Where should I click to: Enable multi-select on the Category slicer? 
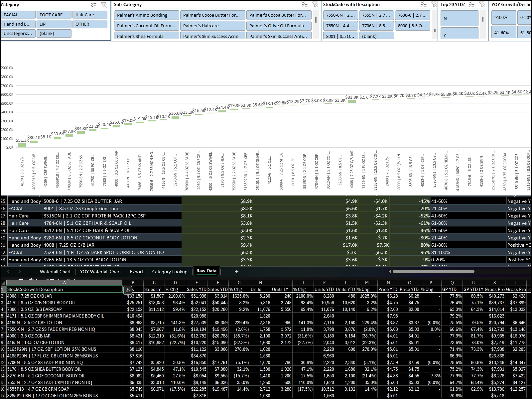pyautogui.click(x=94, y=5)
